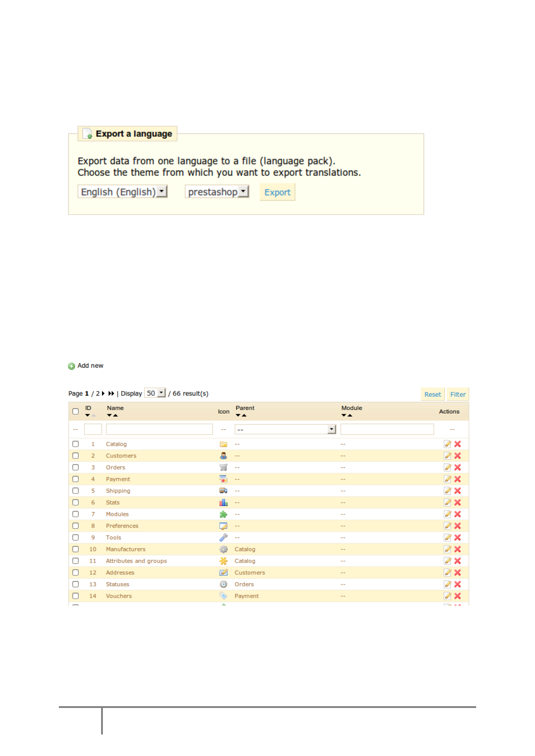The image size is (535, 756).
Task: Sort ID column descending
Action: click(87, 415)
